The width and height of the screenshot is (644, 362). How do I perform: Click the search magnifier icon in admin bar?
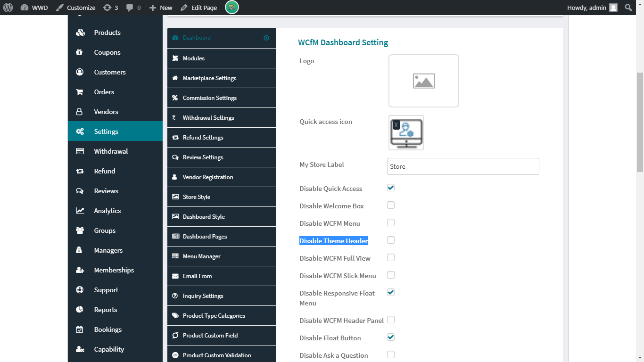point(628,8)
